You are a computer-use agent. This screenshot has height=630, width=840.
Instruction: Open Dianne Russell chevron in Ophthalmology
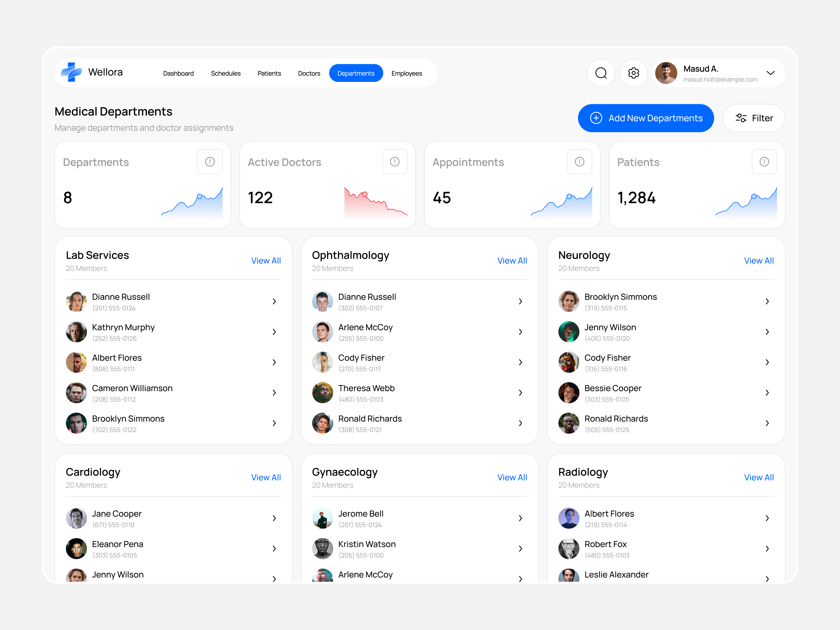[x=520, y=302]
